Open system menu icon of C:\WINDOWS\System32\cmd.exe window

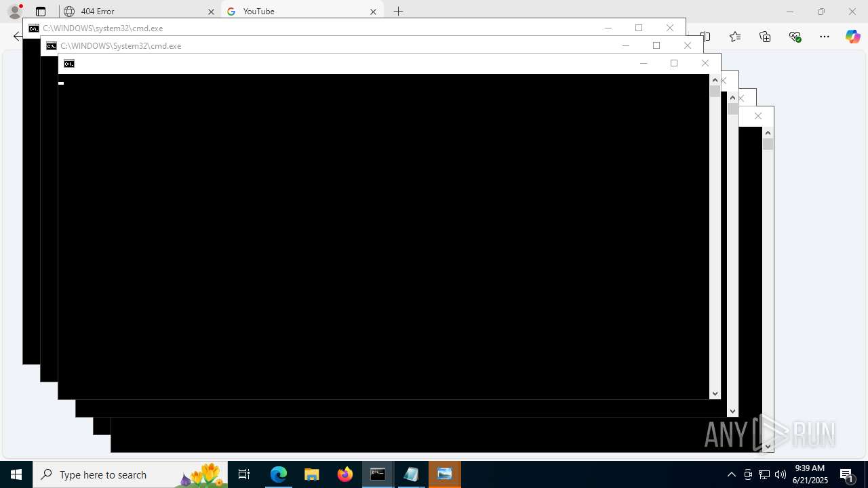tap(51, 46)
